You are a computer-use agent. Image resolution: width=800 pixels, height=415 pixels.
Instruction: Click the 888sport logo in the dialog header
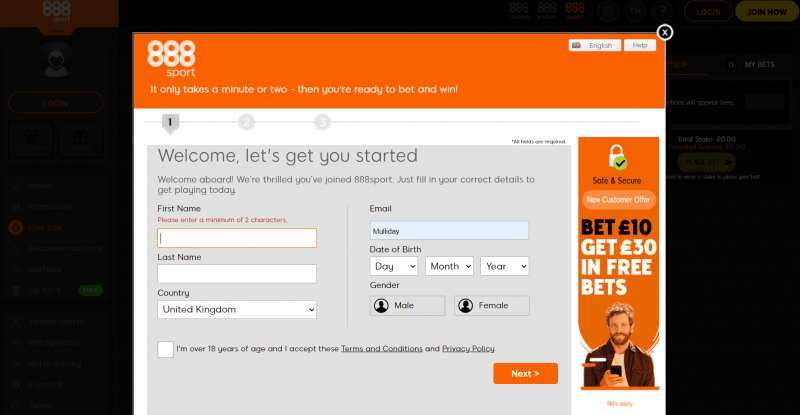pos(171,59)
